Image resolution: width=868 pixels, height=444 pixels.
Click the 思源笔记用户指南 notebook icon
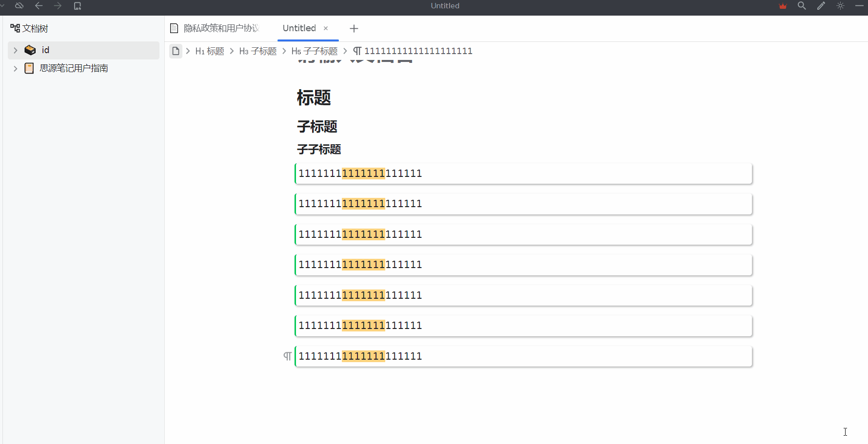pyautogui.click(x=29, y=69)
